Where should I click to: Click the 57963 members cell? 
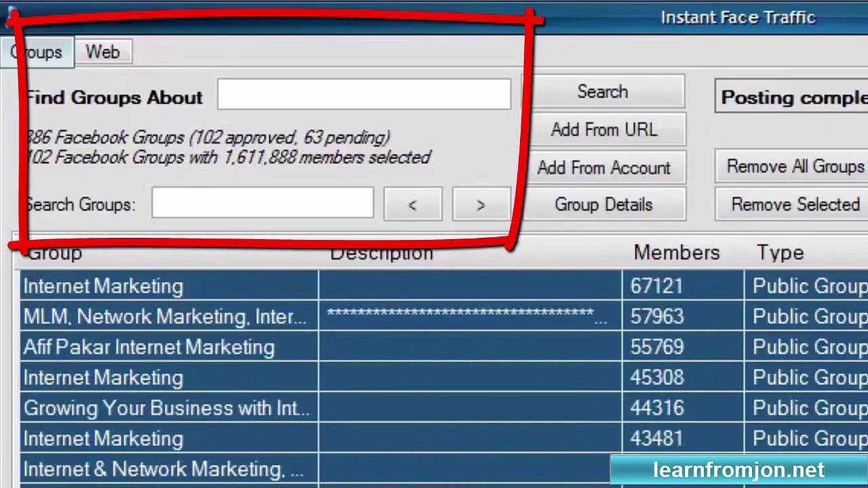683,317
